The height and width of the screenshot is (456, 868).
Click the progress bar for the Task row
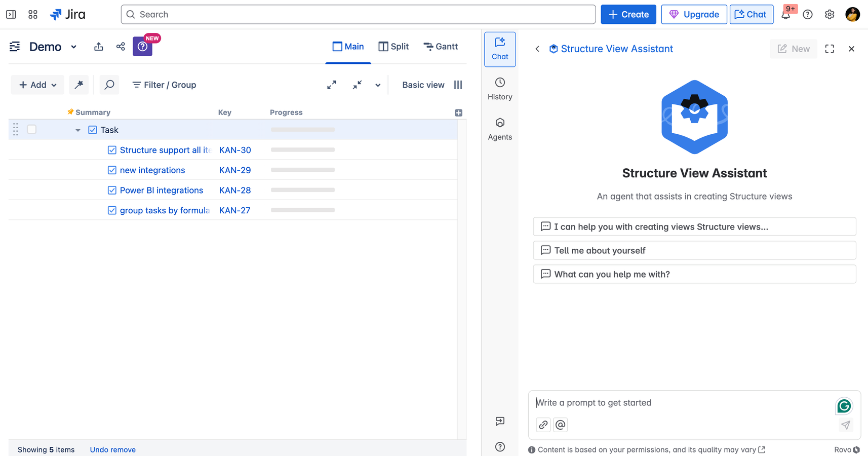pos(303,130)
